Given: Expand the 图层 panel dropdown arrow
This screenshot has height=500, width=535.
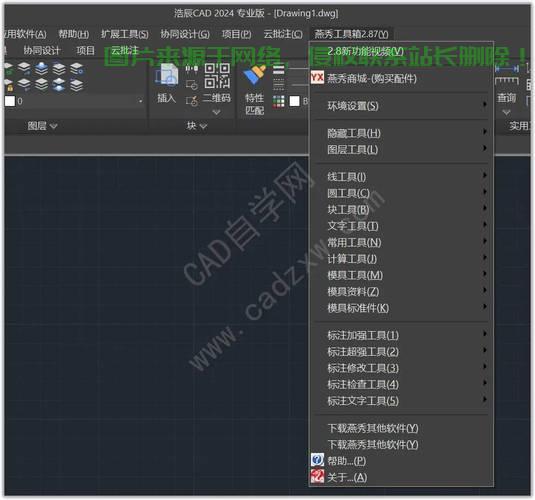Looking at the screenshot, I should [x=54, y=127].
